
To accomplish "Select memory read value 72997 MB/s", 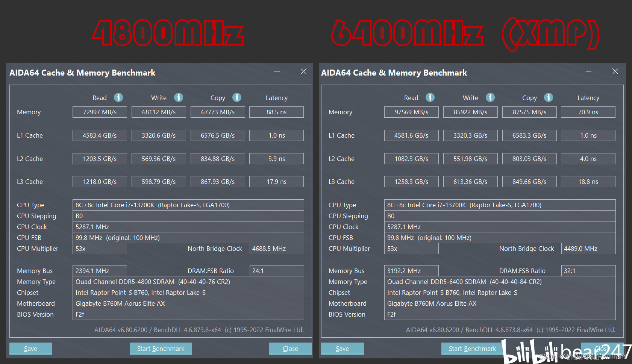I will click(100, 112).
